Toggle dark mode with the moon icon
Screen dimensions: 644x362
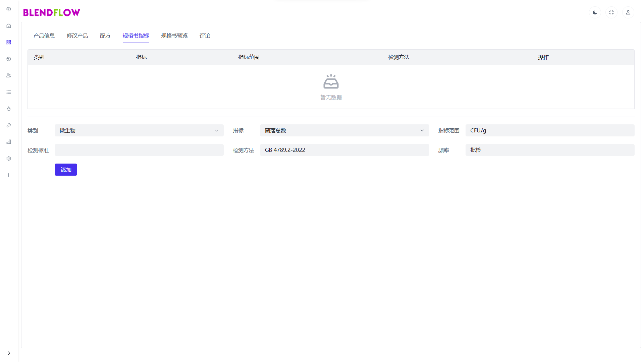click(x=595, y=12)
